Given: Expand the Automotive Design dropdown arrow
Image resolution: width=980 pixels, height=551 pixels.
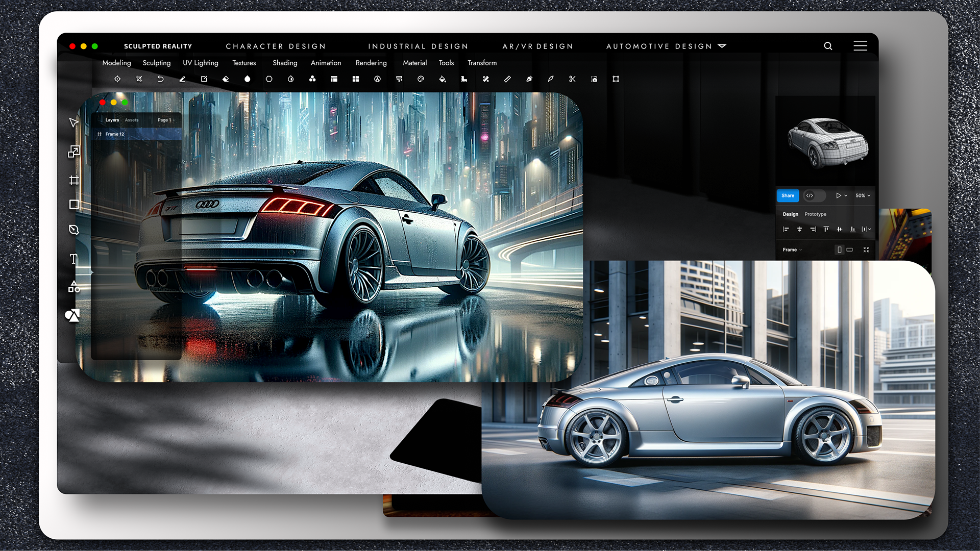Looking at the screenshot, I should click(722, 46).
